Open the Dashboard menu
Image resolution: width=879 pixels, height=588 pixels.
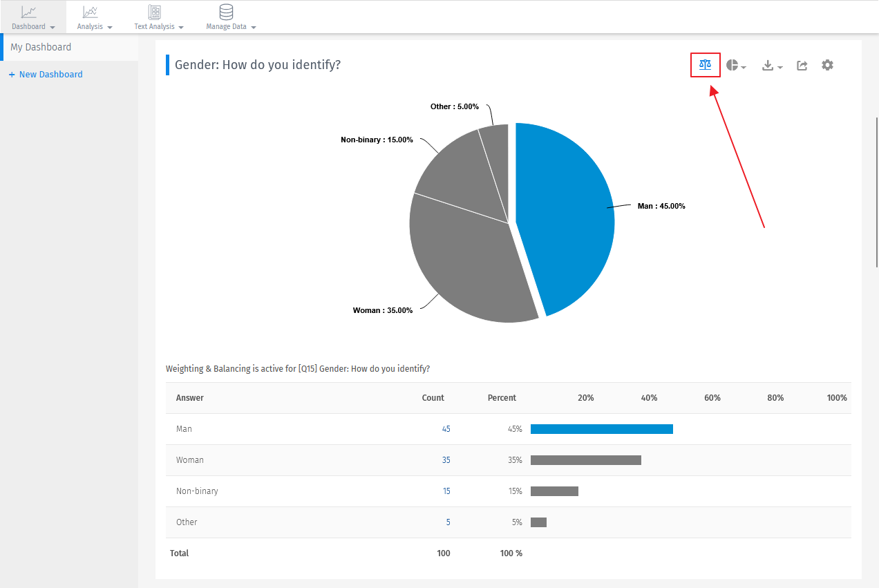pos(53,27)
